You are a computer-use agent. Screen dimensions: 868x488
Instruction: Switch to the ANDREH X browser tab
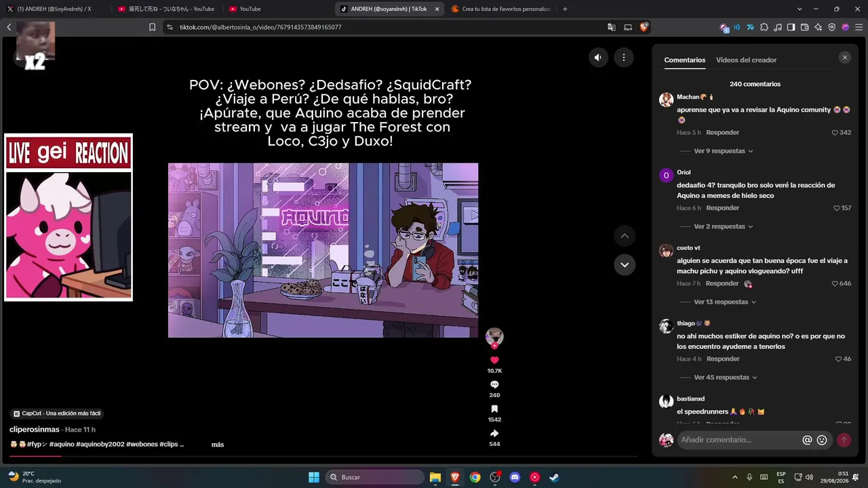tap(54, 9)
